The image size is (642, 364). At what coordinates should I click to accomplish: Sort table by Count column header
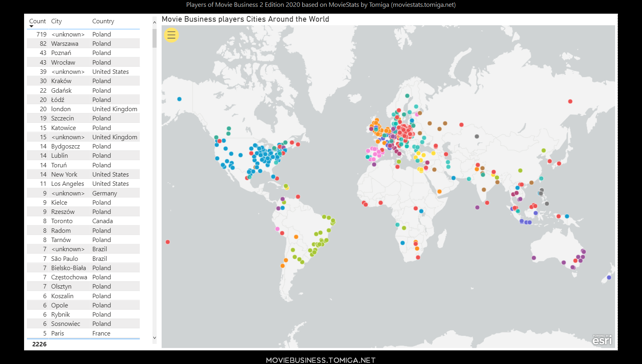37,21
